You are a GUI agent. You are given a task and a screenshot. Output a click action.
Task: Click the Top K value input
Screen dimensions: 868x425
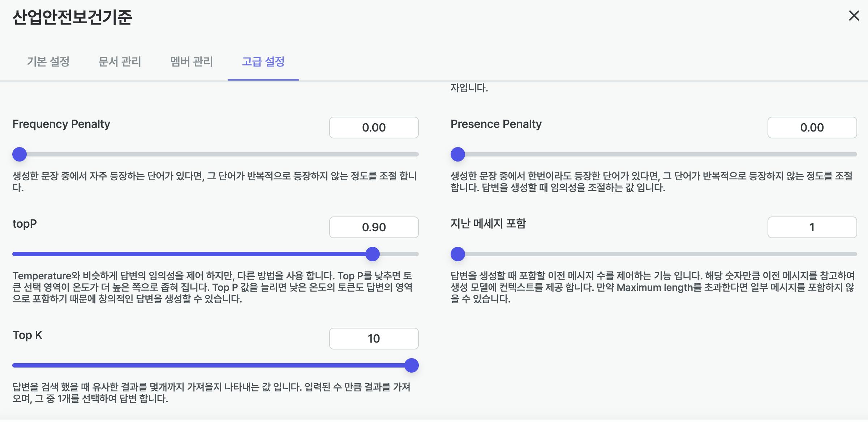(374, 339)
